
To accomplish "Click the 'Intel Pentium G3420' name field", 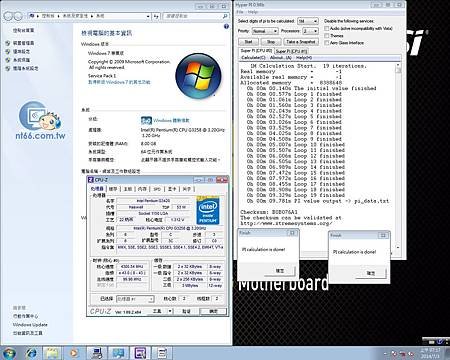I will 153,201.
